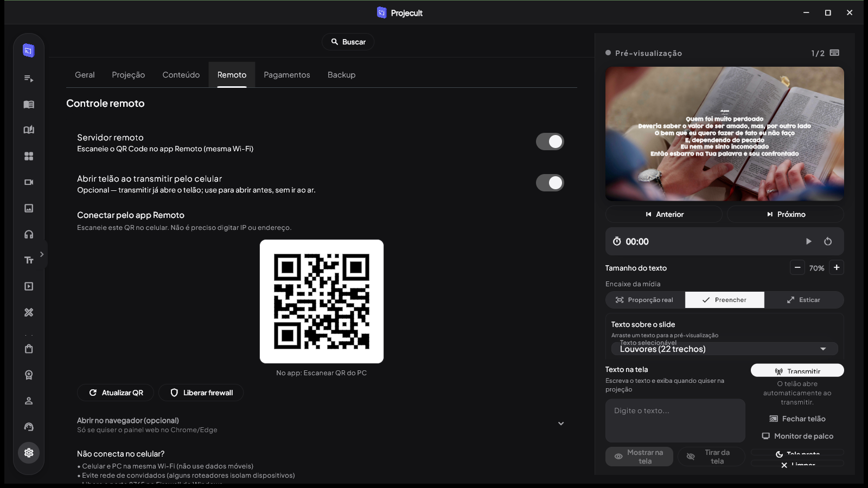Switch to the Geral tab

pos(85,75)
